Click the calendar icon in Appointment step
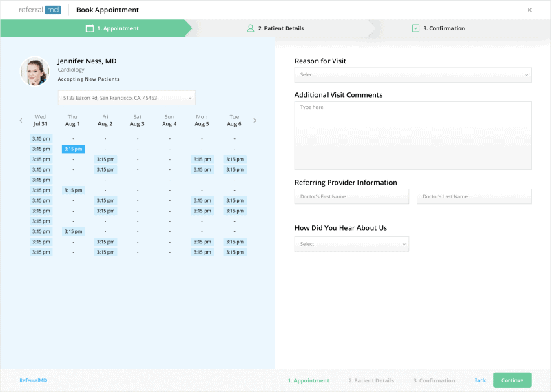Screen dimensions: 551x392 click(x=90, y=28)
